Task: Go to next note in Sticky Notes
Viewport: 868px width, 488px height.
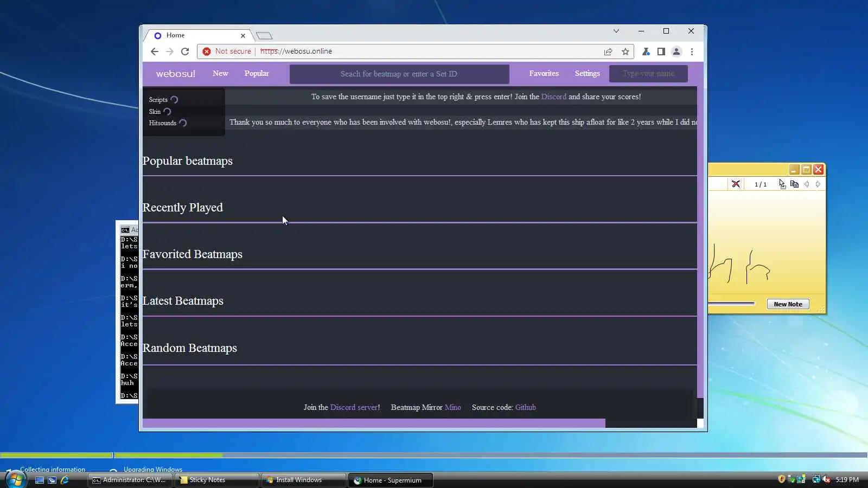Action: 818,184
